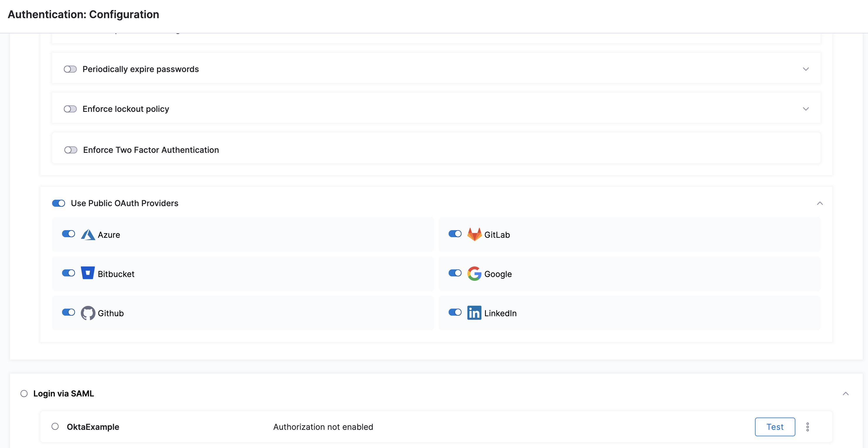Disable Use Public OAuth Providers toggle
Viewport: 868px width, 448px height.
click(x=59, y=203)
